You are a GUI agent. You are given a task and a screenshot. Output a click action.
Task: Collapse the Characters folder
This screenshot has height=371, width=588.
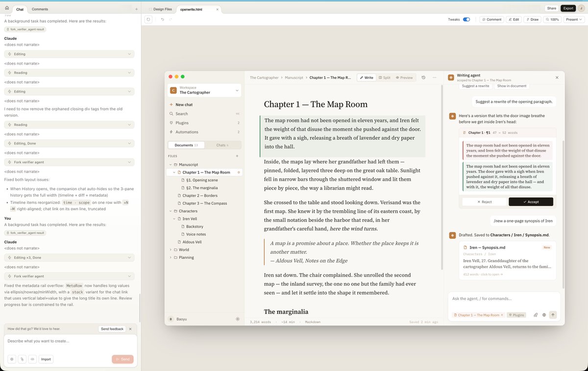[x=171, y=211]
